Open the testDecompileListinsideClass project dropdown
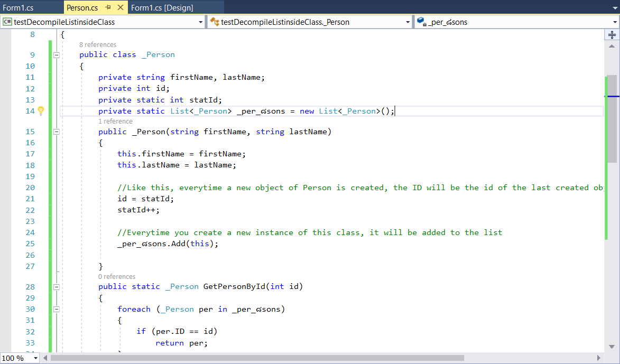 point(201,22)
